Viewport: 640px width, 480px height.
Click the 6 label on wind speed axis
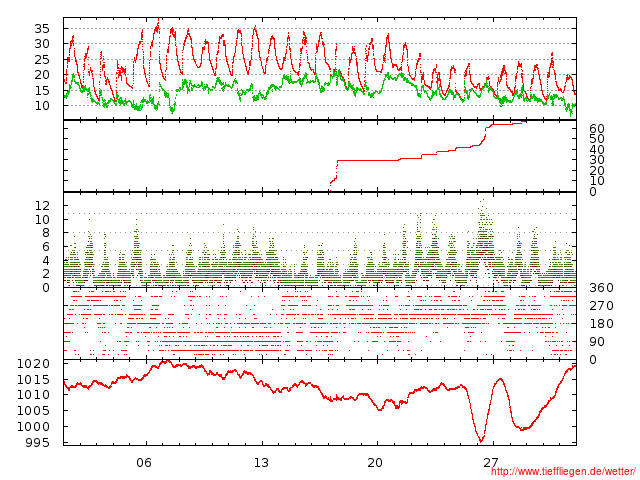tap(45, 247)
